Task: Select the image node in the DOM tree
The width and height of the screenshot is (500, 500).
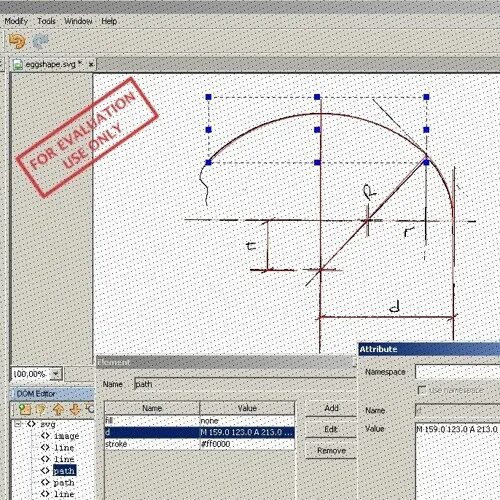Action: [66, 436]
